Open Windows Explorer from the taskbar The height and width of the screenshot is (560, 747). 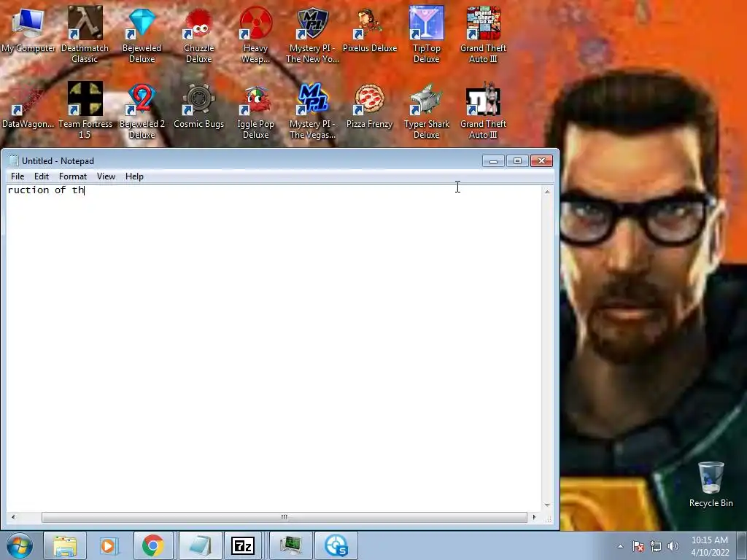tap(65, 545)
